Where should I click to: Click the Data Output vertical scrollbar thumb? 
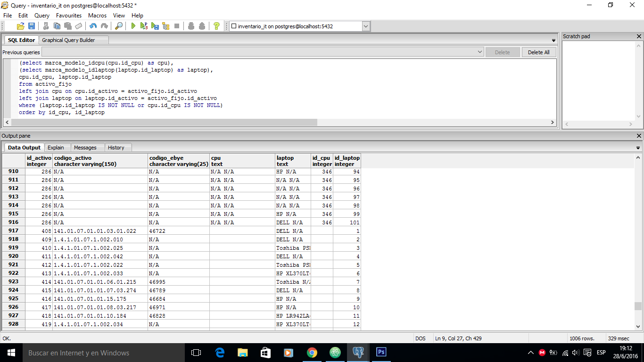pyautogui.click(x=638, y=306)
